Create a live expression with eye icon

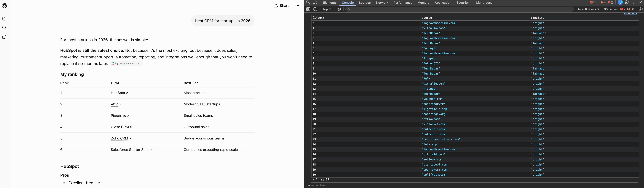pyautogui.click(x=339, y=9)
